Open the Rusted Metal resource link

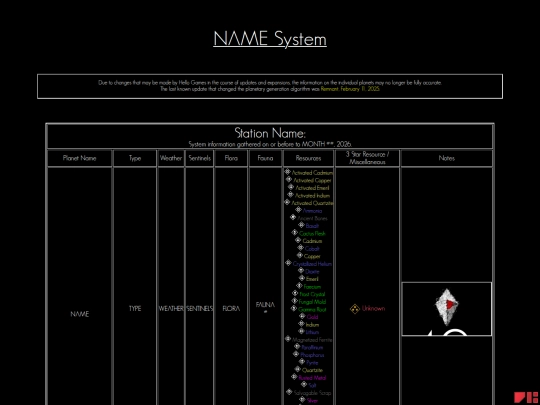312,378
